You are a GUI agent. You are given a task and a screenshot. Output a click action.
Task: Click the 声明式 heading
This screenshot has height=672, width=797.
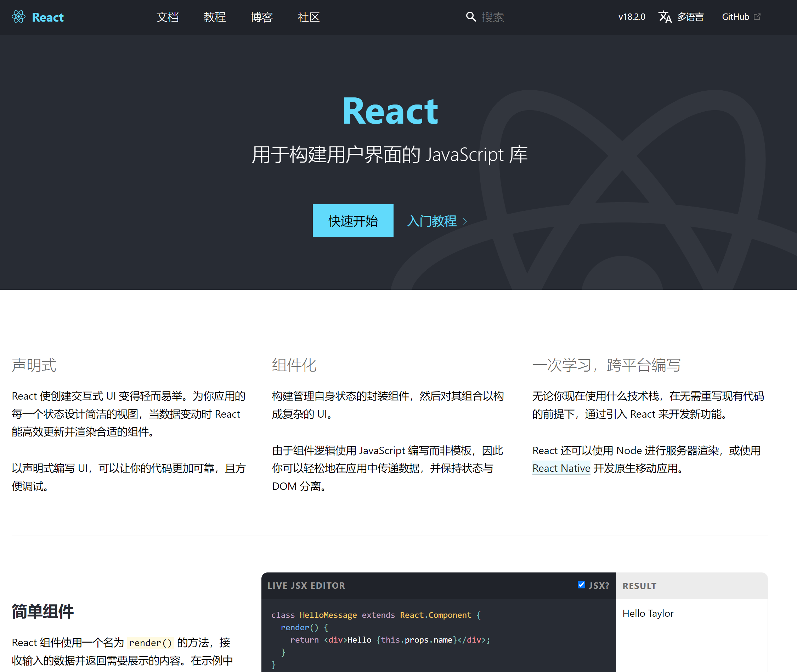[34, 365]
